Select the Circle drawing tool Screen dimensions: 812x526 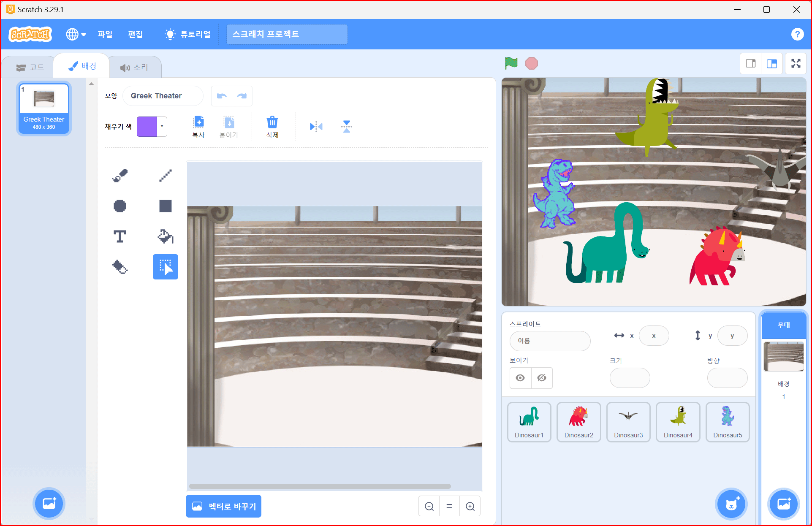tap(120, 206)
